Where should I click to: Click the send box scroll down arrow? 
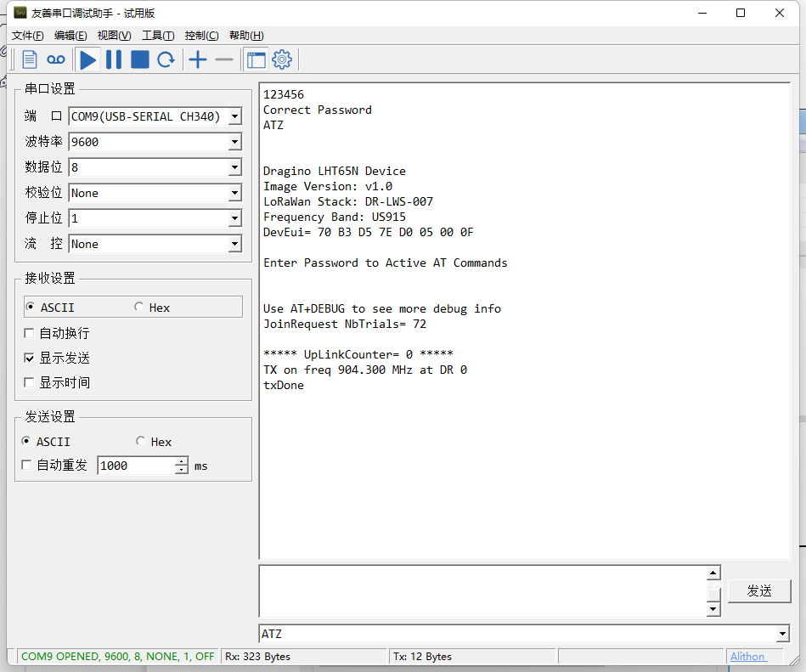[713, 610]
